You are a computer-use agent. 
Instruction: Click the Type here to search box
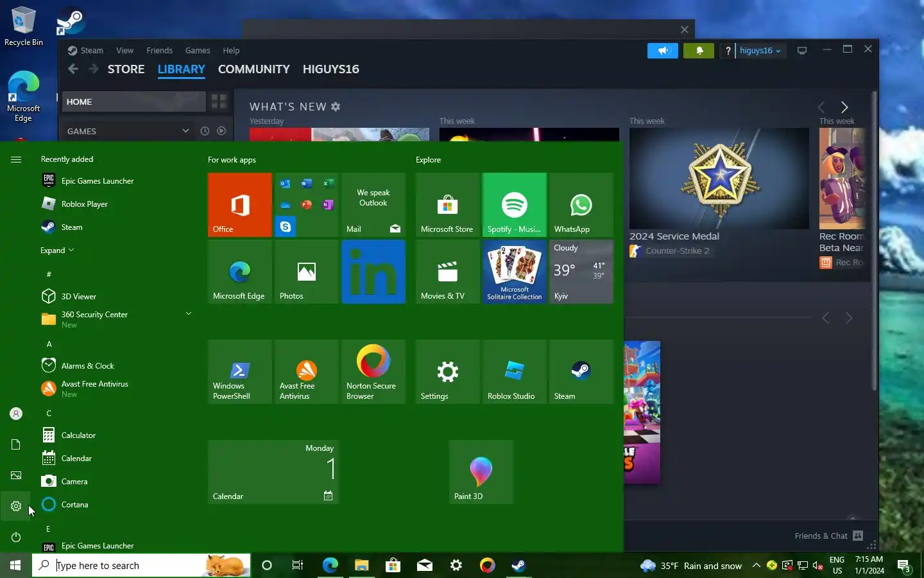[x=141, y=565]
